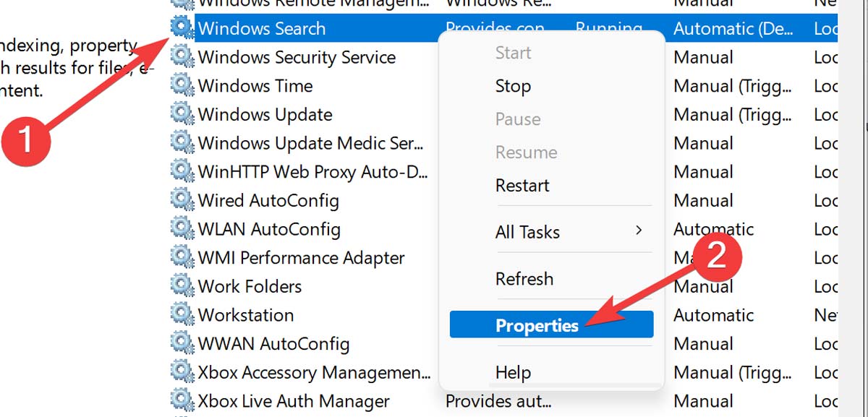Expand the All Tasks submenu
The image size is (868, 417).
pos(528,232)
